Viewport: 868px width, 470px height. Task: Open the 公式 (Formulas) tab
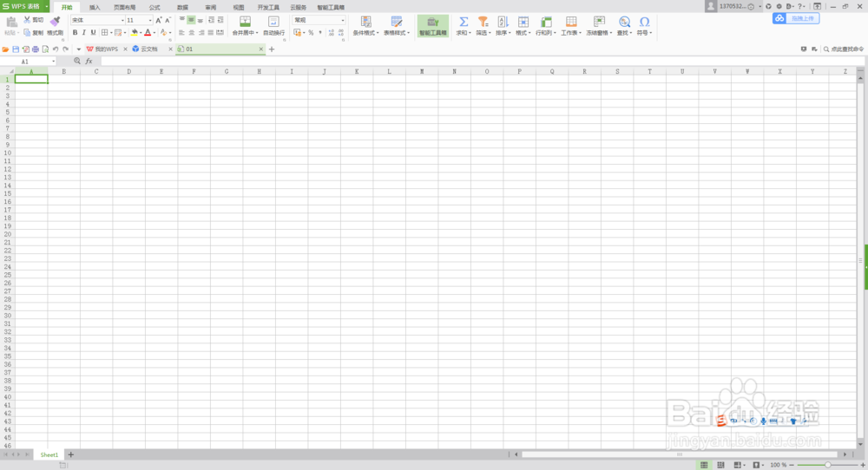(x=155, y=7)
